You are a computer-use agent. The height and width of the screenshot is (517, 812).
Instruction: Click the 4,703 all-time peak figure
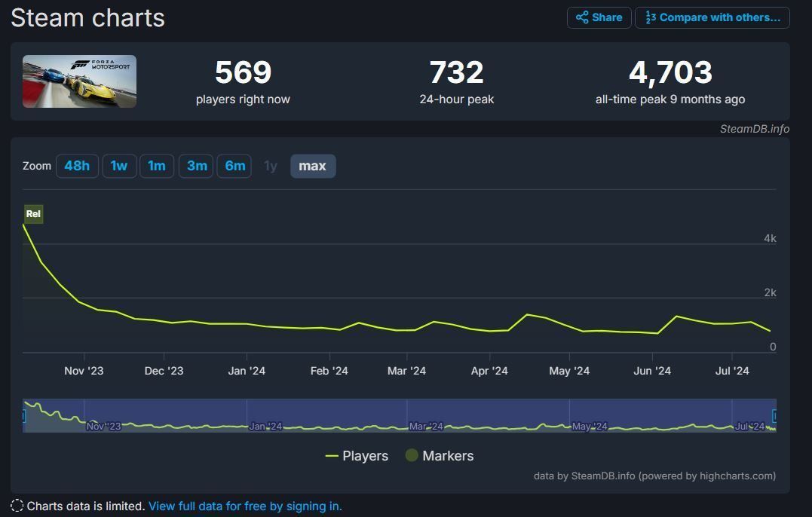click(670, 72)
